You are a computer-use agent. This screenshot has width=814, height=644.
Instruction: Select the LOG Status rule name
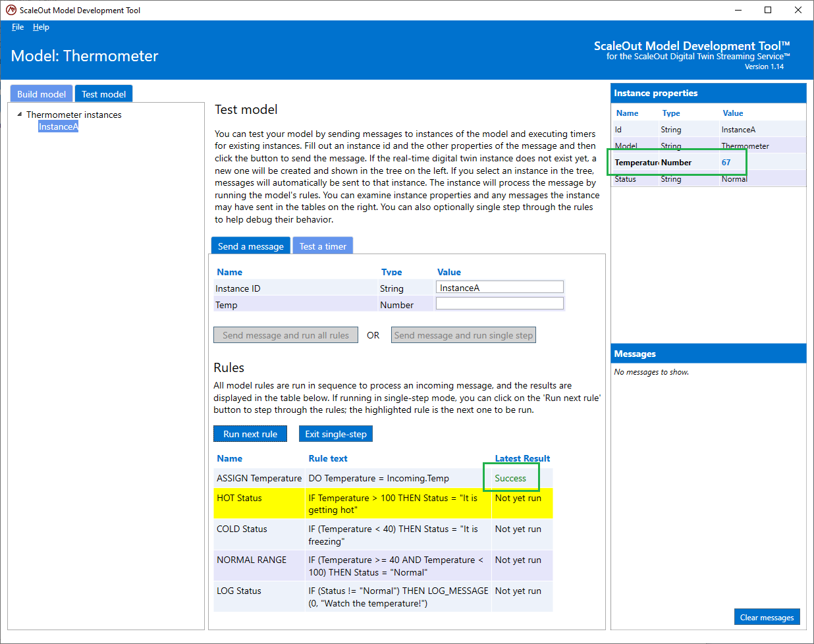pyautogui.click(x=239, y=591)
